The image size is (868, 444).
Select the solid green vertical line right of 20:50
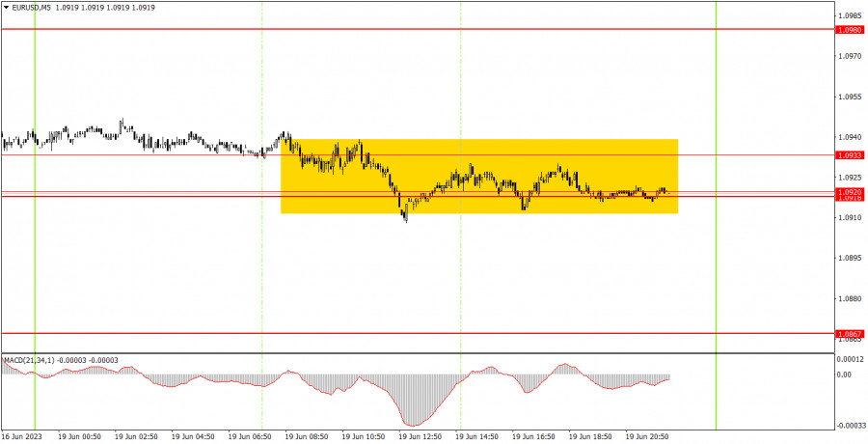(717, 215)
